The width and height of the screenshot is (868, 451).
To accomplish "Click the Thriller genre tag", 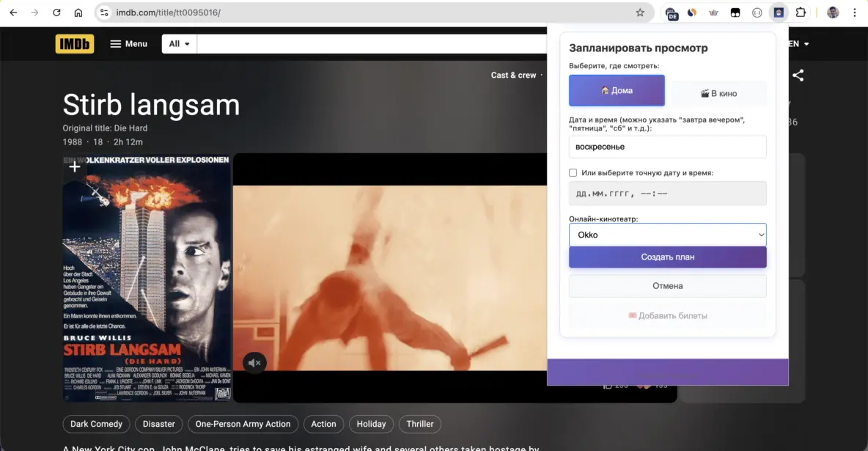I will click(x=419, y=424).
